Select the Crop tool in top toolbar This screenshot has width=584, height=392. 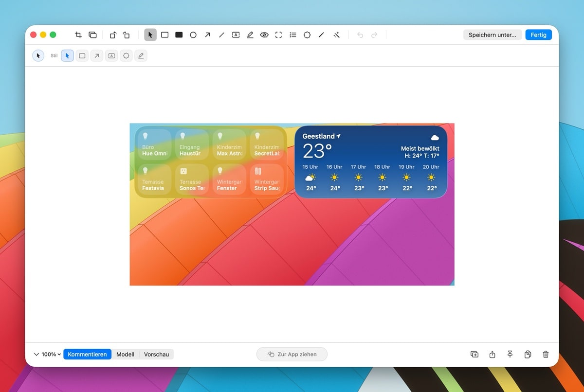(x=78, y=35)
